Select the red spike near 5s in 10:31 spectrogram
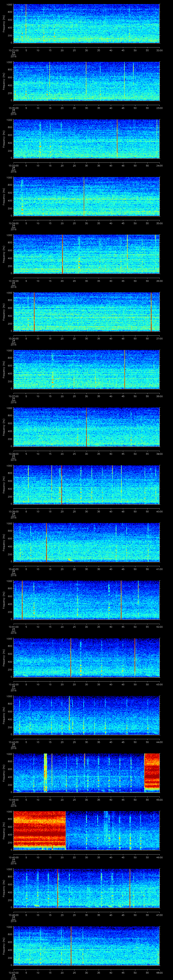The image size is (173, 980). 26,21
